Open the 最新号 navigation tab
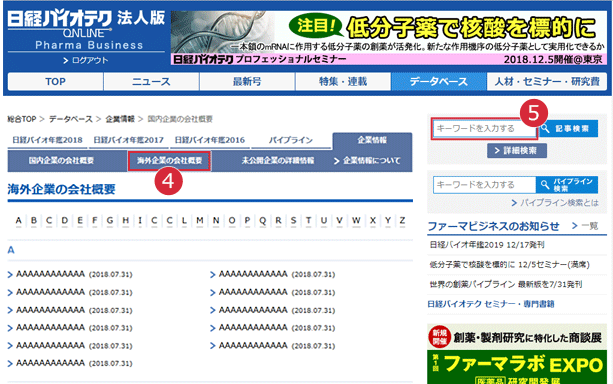 point(247,81)
